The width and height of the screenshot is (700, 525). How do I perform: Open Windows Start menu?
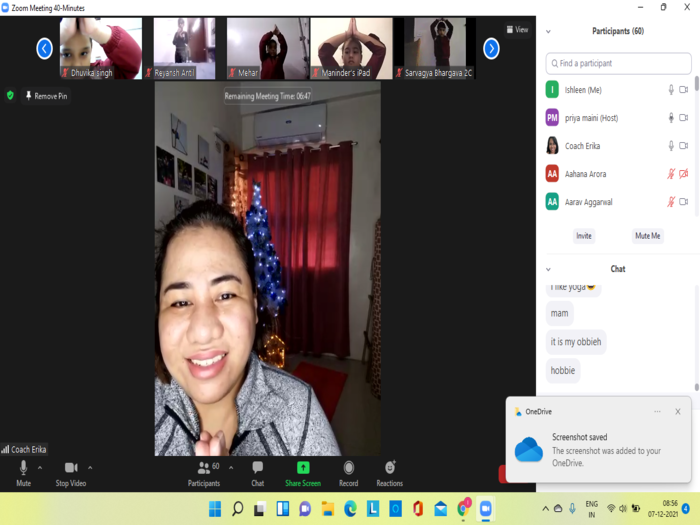[x=215, y=508]
